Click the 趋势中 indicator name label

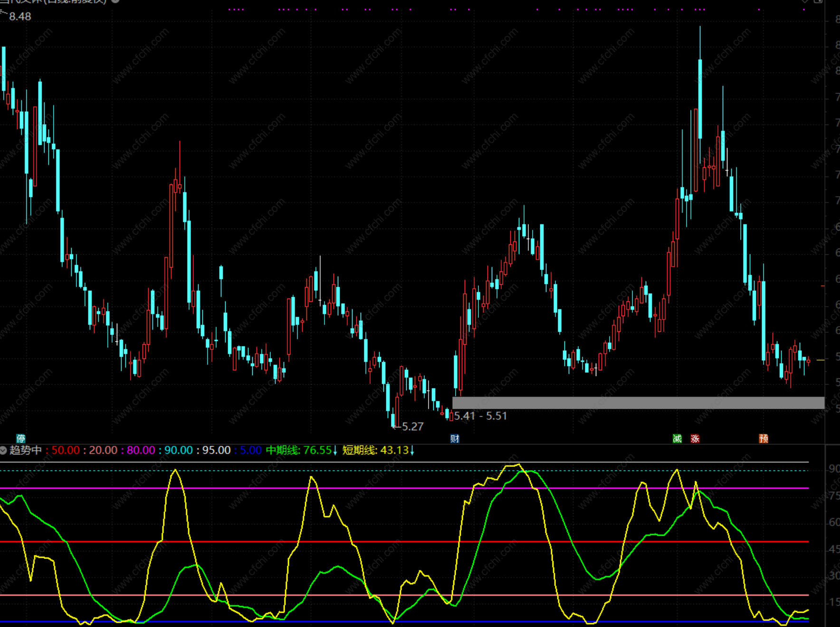tap(26, 450)
